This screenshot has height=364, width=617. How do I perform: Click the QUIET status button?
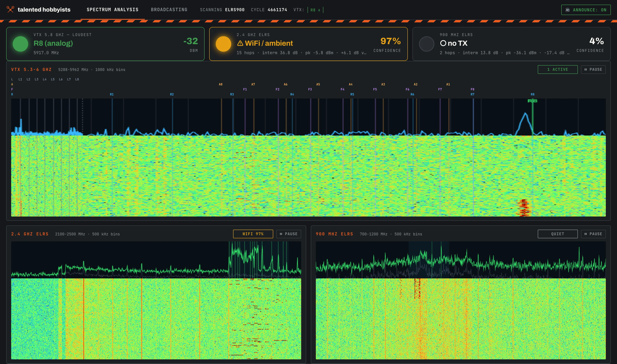pos(557,234)
